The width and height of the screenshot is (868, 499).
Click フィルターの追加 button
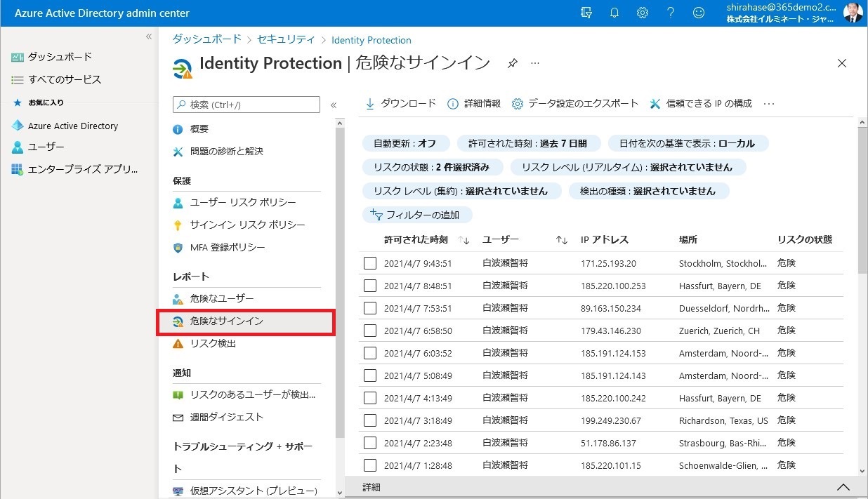pos(417,215)
